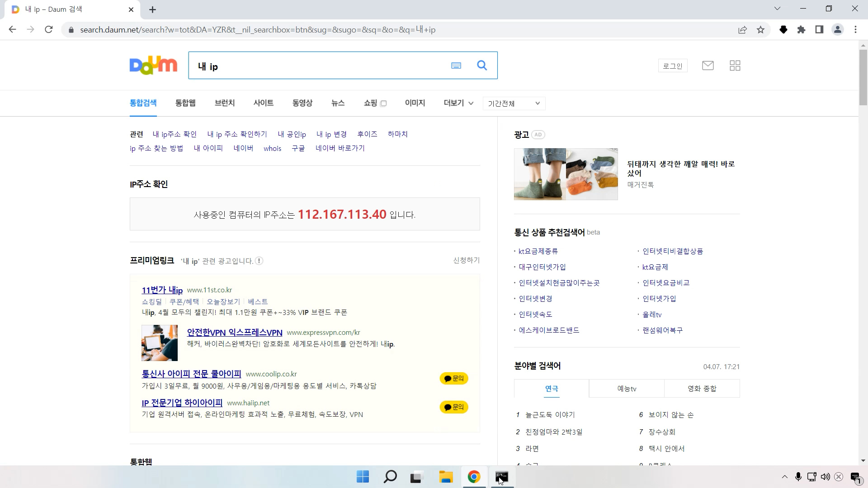Open the 기간전체 time period dropdown
This screenshot has height=488, width=868.
click(x=513, y=103)
